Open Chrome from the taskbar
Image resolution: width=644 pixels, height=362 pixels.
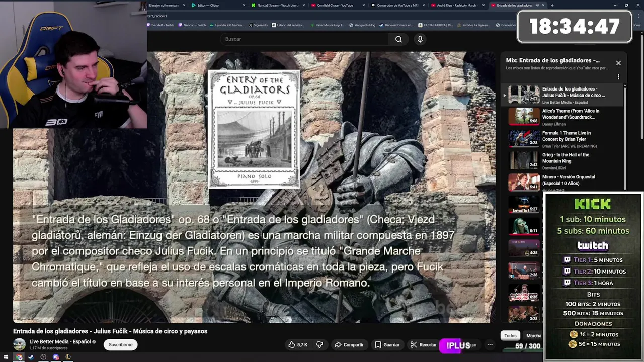coord(19,357)
